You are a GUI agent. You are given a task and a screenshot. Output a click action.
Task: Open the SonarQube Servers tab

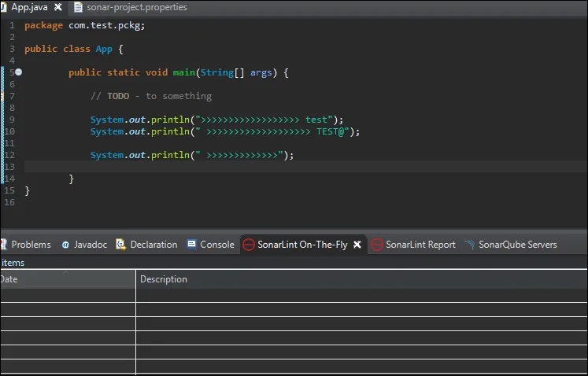tap(517, 245)
